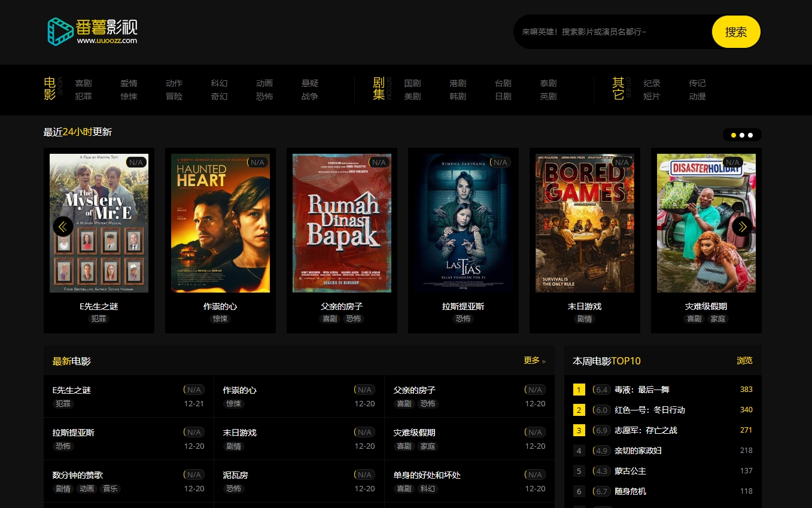Open the Haunted Heart poster
Image resolution: width=812 pixels, height=508 pixels.
click(220, 223)
